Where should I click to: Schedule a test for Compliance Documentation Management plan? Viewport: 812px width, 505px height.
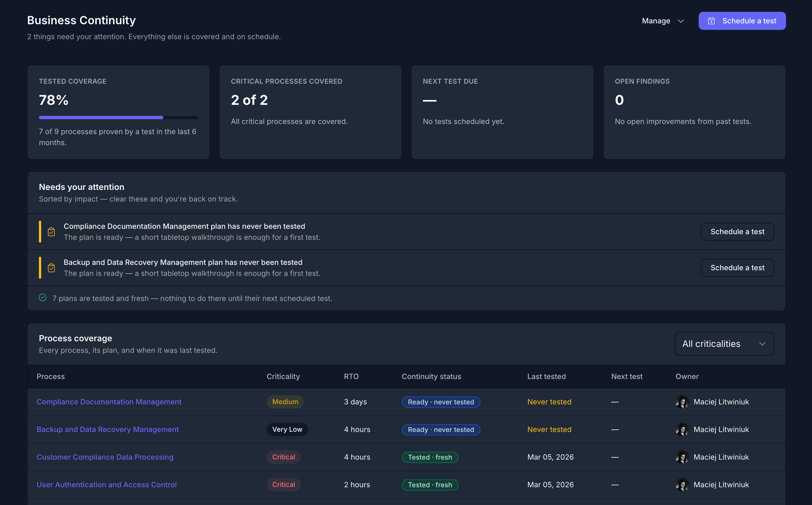pyautogui.click(x=737, y=231)
